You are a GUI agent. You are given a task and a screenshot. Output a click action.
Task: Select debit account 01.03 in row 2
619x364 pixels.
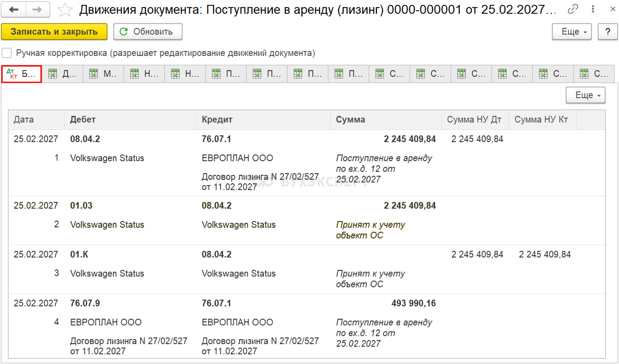click(x=81, y=205)
